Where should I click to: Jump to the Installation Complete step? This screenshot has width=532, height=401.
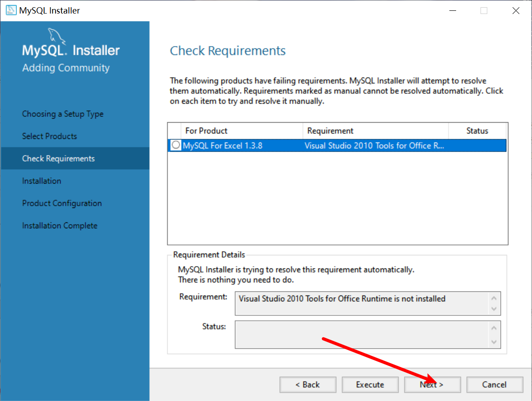(60, 226)
